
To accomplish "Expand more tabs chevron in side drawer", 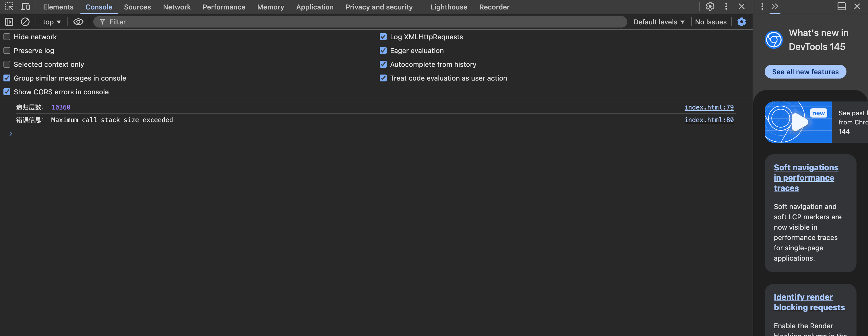I will (775, 6).
